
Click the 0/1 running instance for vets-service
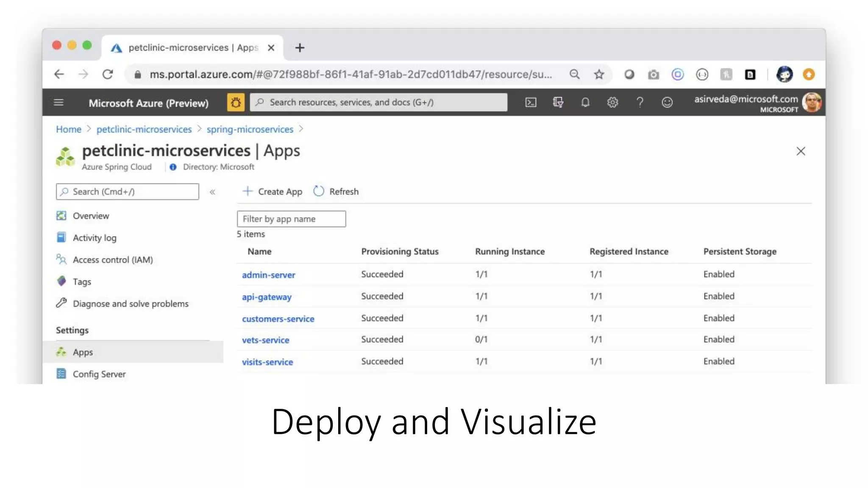tap(481, 339)
